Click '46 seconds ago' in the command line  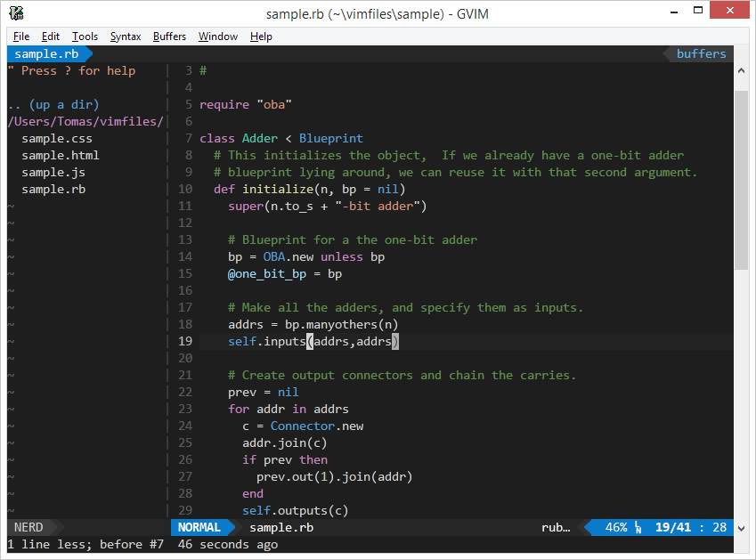pyautogui.click(x=228, y=545)
